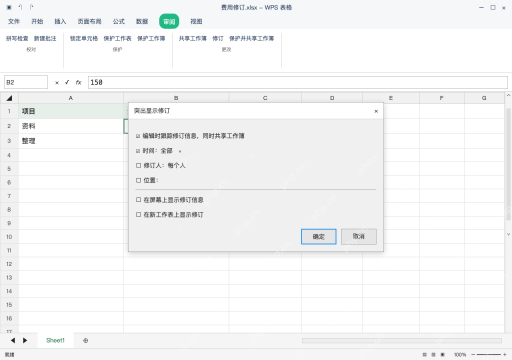Click cell A2 containing 资料
Screen dimensions: 512x360
click(71, 126)
